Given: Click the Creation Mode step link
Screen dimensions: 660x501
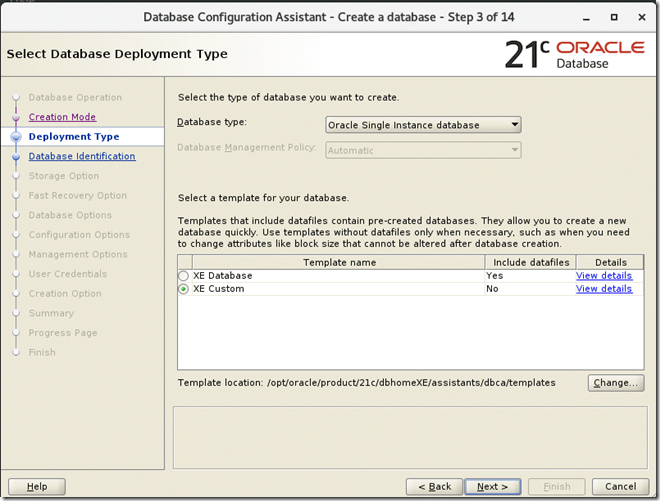Looking at the screenshot, I should click(62, 117).
